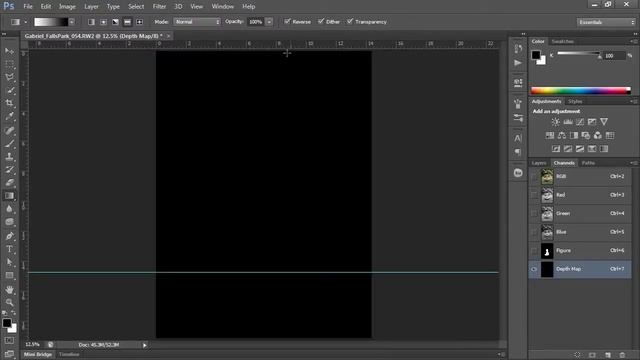This screenshot has width=640, height=360.
Task: Click the gradient preview swatch
Action: pos(51,22)
